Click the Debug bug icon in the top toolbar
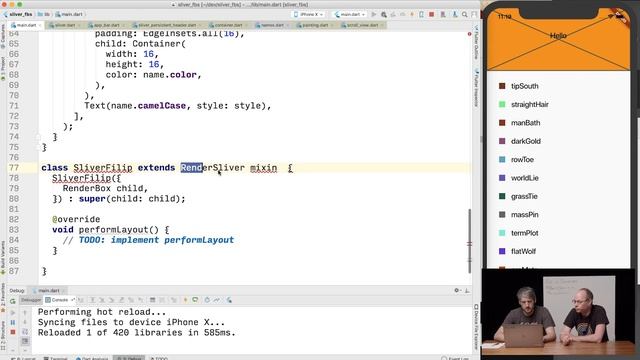This screenshot has height=360, width=640. click(x=384, y=14)
